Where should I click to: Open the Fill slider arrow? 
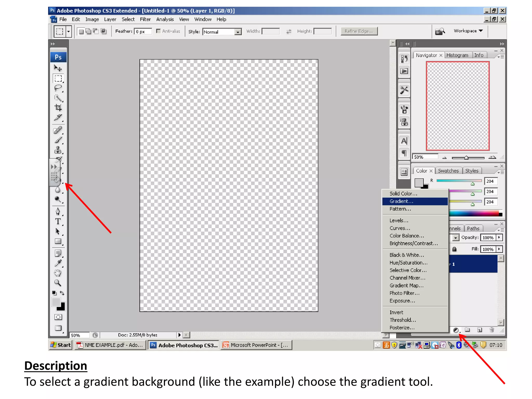click(499, 249)
